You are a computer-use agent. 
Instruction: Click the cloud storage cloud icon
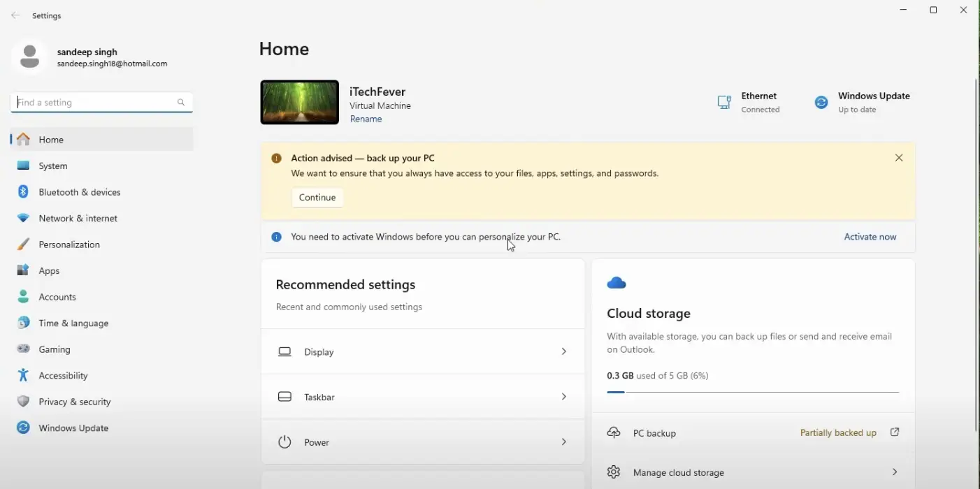click(x=617, y=282)
